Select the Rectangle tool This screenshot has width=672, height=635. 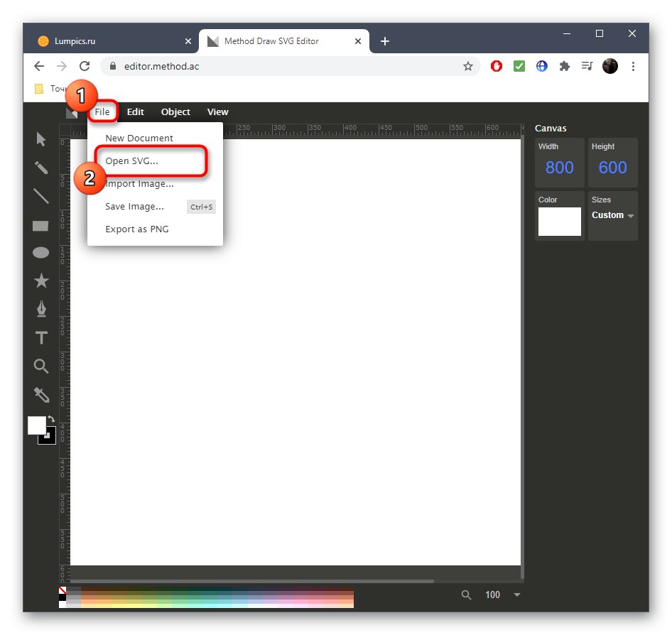point(40,225)
